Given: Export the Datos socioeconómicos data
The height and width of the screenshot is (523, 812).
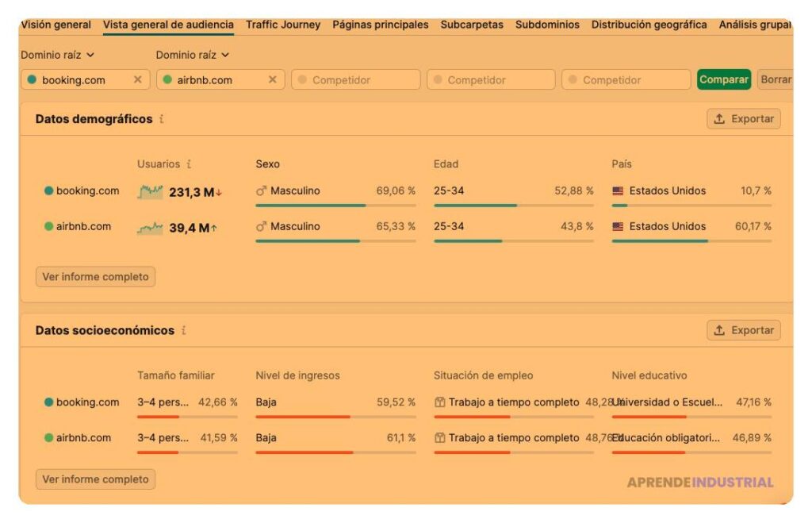Looking at the screenshot, I should [744, 330].
